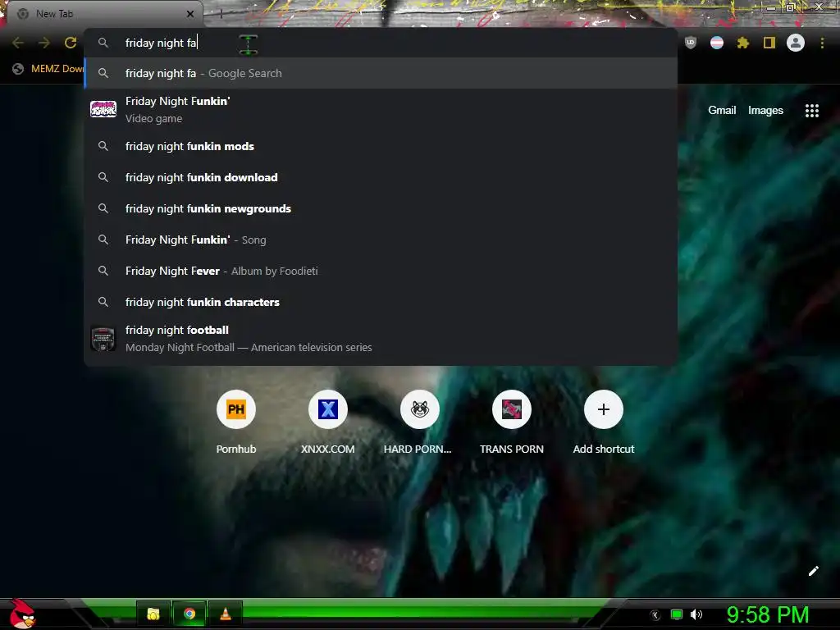Pick 'Friday Night Funkin' - Song' suggestion
Image resolution: width=840 pixels, height=630 pixels.
pyautogui.click(x=381, y=240)
